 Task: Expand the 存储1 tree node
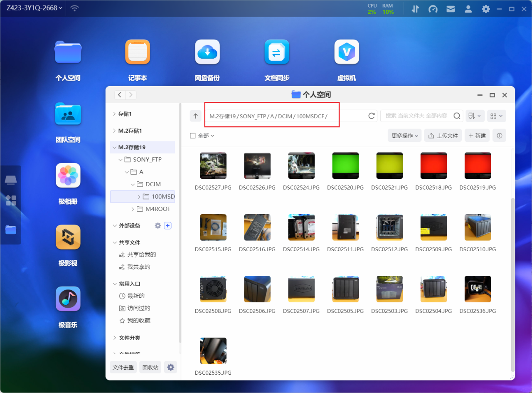click(x=115, y=114)
